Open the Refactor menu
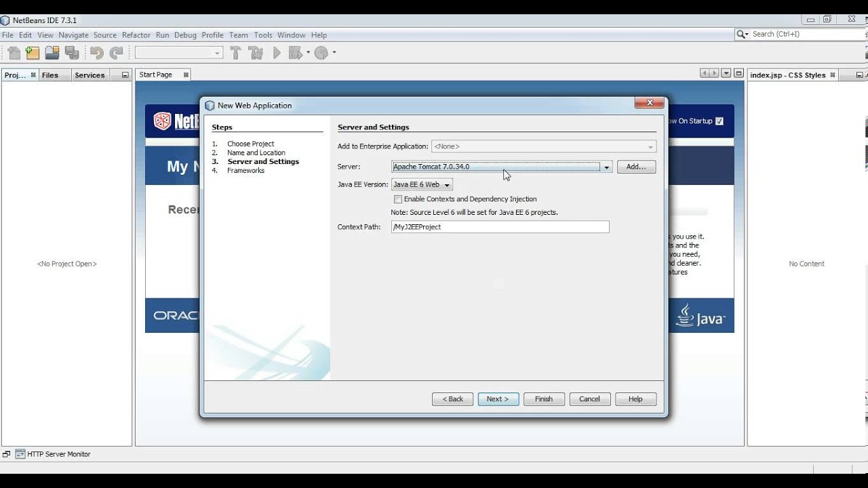The width and height of the screenshot is (868, 488). (136, 35)
